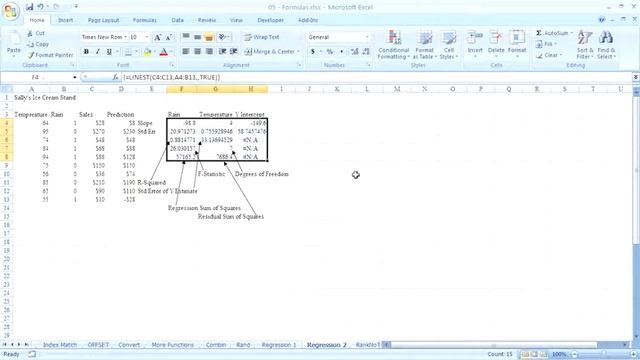The image size is (640, 360).
Task: Switch to the Insert ribbon tab
Action: (x=65, y=20)
